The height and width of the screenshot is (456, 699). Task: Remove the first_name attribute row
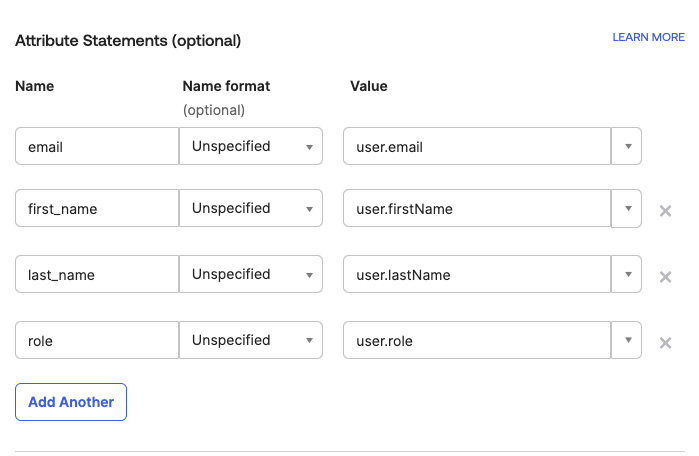[665, 211]
